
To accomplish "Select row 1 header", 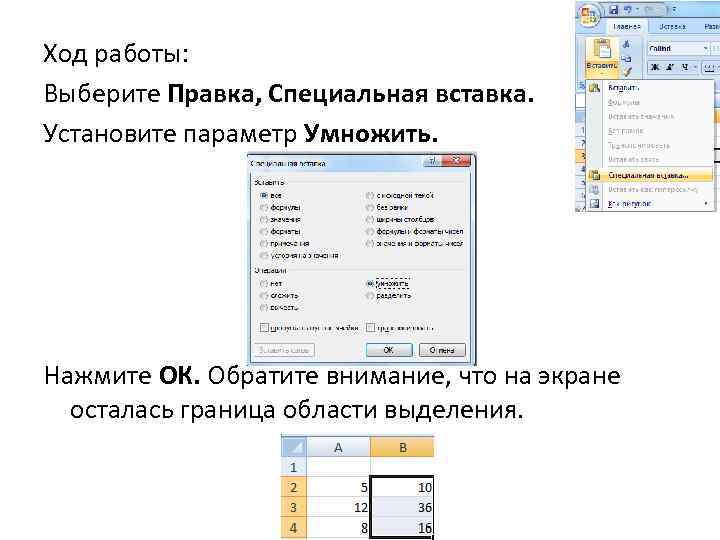I will (x=294, y=467).
